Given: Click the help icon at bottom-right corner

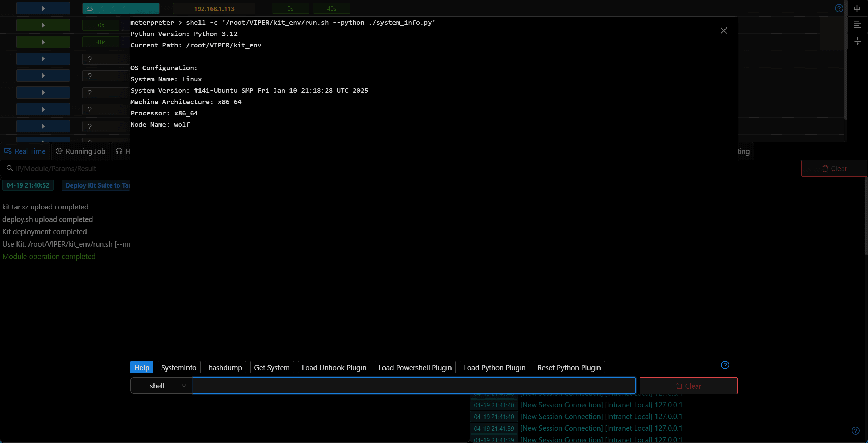Looking at the screenshot, I should [855, 431].
